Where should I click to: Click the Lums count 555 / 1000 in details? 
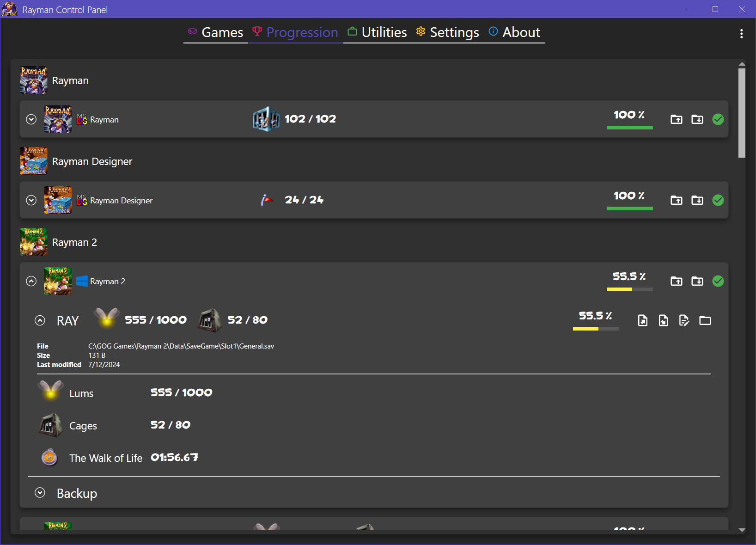tap(181, 392)
